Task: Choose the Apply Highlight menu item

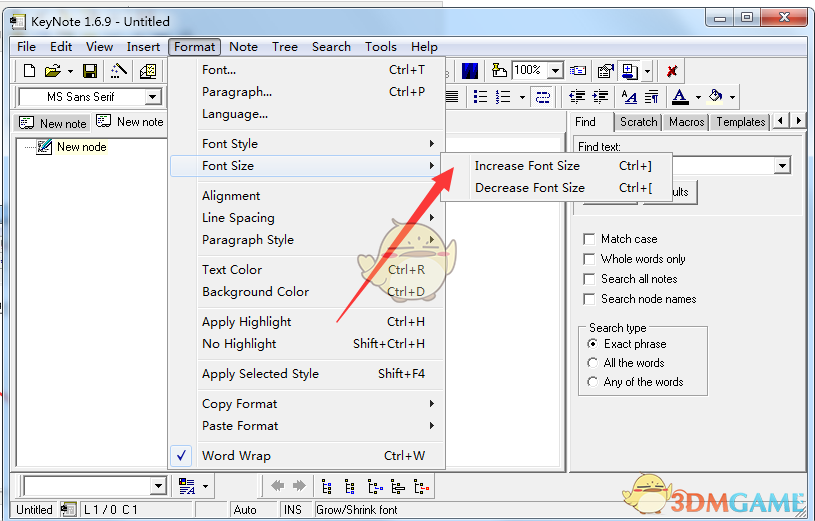Action: point(308,322)
